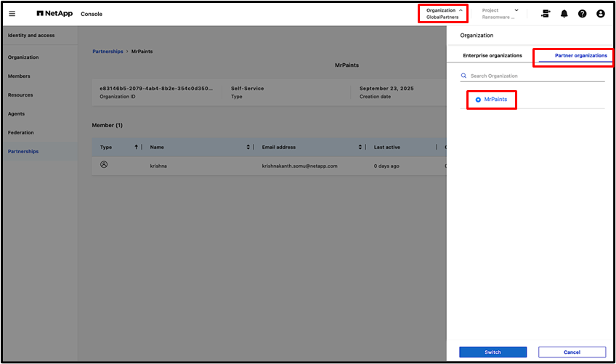The width and height of the screenshot is (616, 364).
Task: Open the notifications bell
Action: 564,14
